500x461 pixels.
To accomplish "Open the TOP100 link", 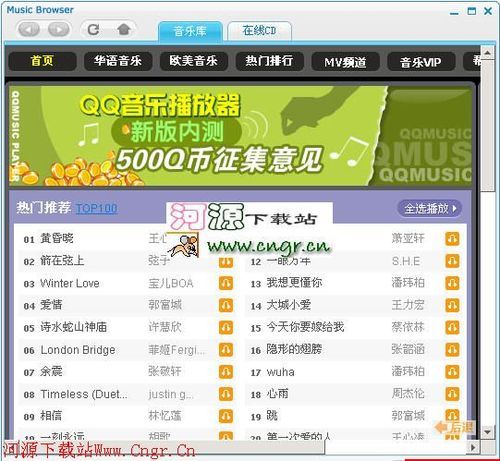I will [96, 209].
